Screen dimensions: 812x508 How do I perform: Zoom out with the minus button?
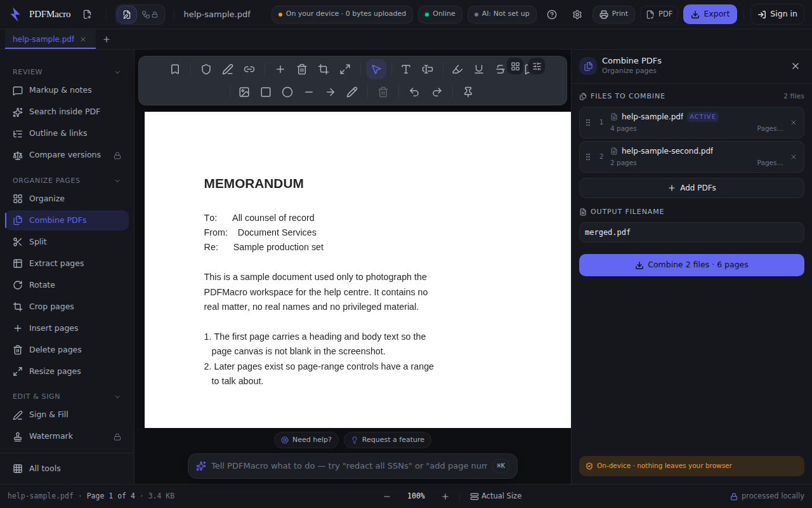click(x=387, y=496)
